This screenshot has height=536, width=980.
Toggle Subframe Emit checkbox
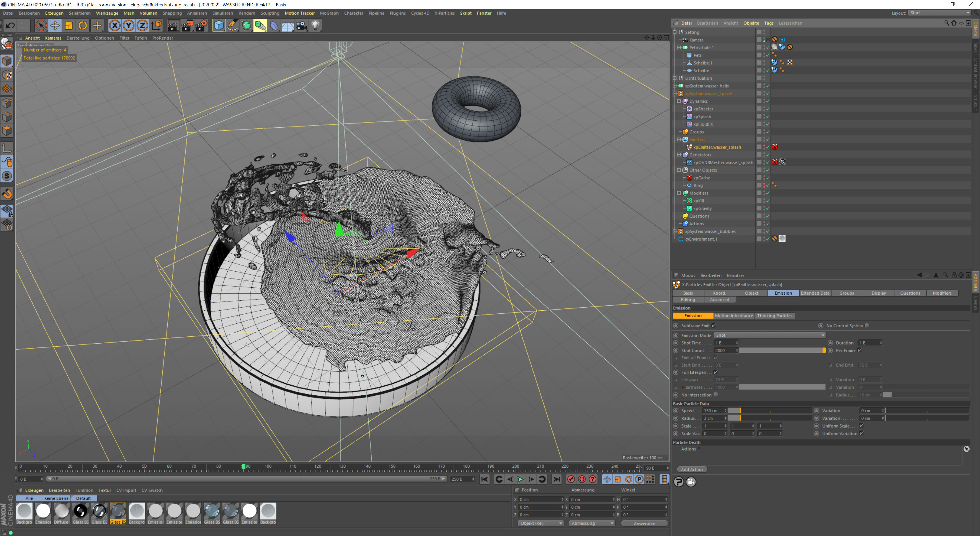[714, 325]
